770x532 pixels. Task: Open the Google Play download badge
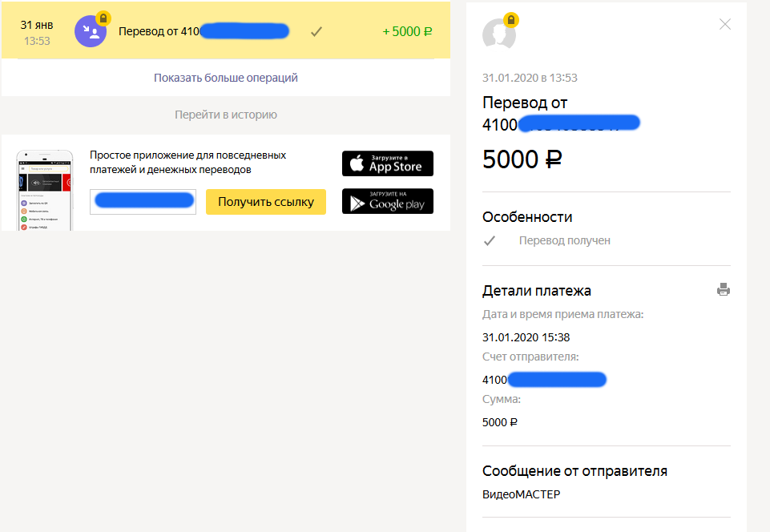(x=388, y=201)
